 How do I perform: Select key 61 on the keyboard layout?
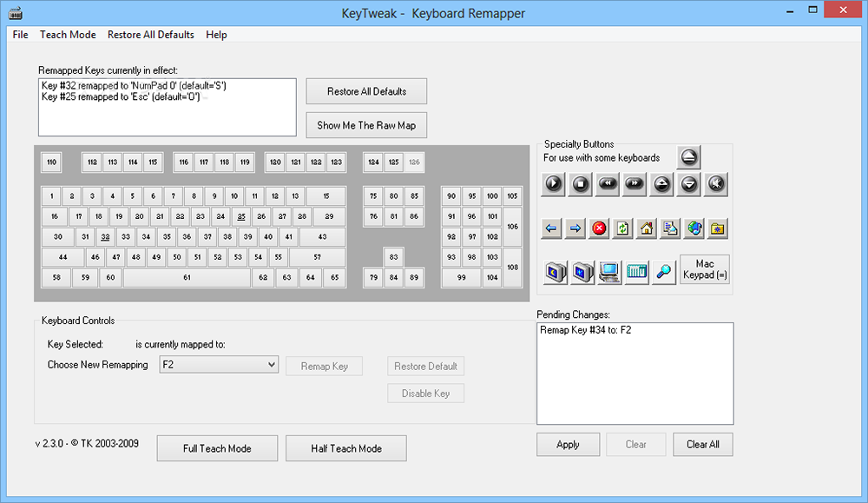click(x=187, y=278)
